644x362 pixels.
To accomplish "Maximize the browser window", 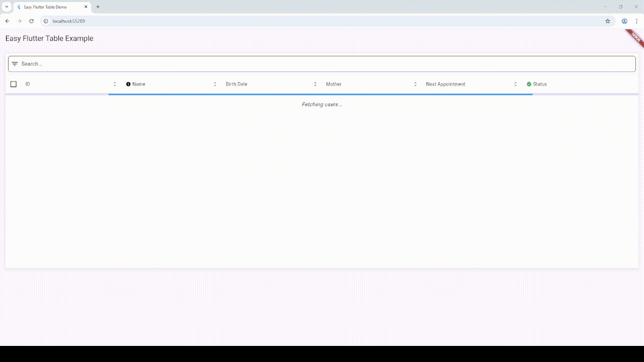I will click(x=621, y=7).
